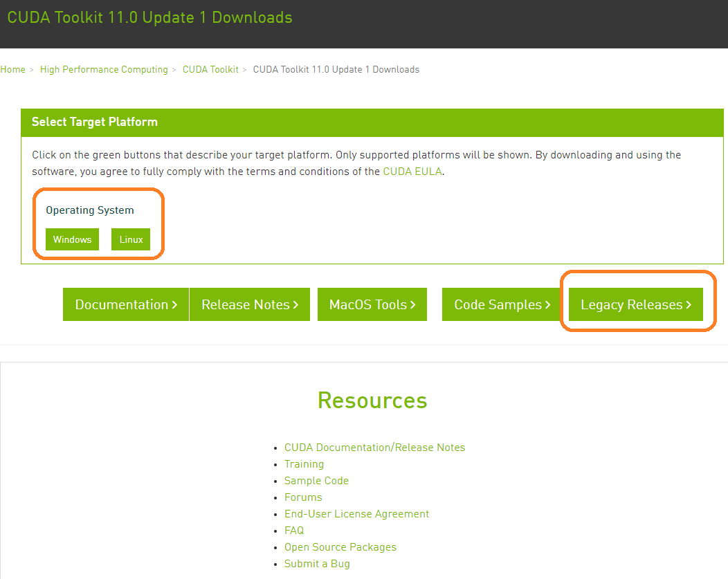The width and height of the screenshot is (728, 579).
Task: Open the Code Samples button
Action: click(502, 304)
